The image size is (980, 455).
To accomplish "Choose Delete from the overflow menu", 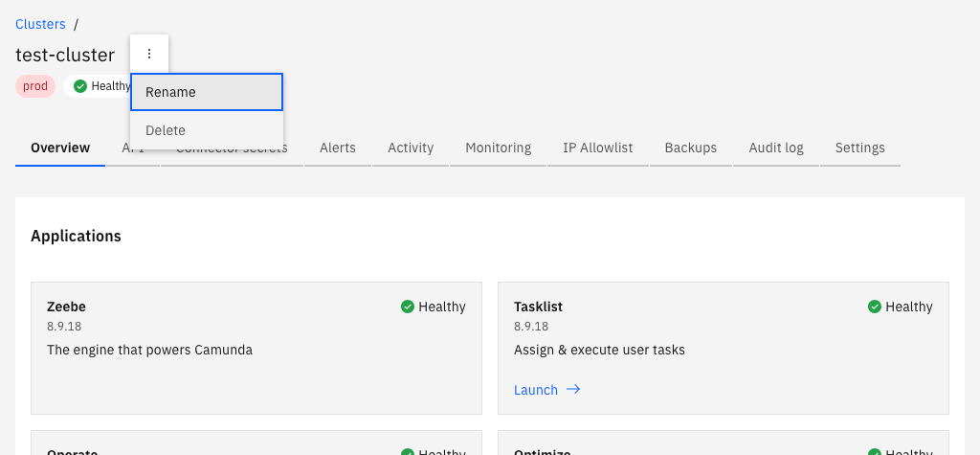I will tap(207, 130).
